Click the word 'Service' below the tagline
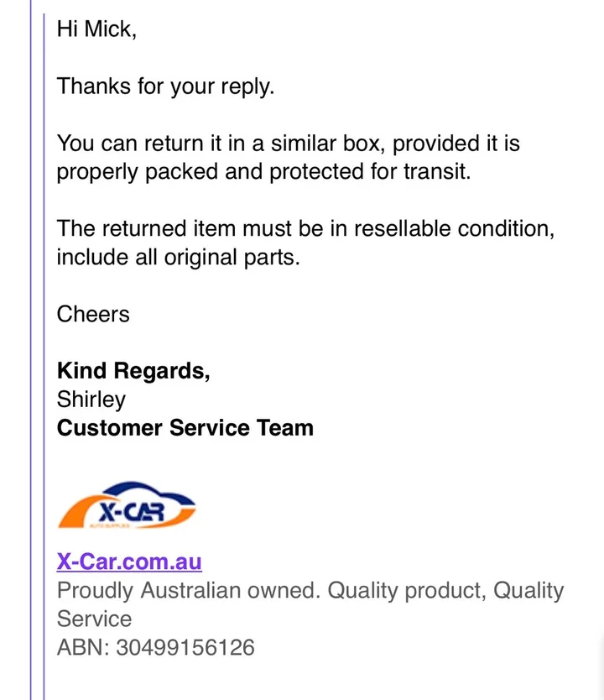 (94, 619)
